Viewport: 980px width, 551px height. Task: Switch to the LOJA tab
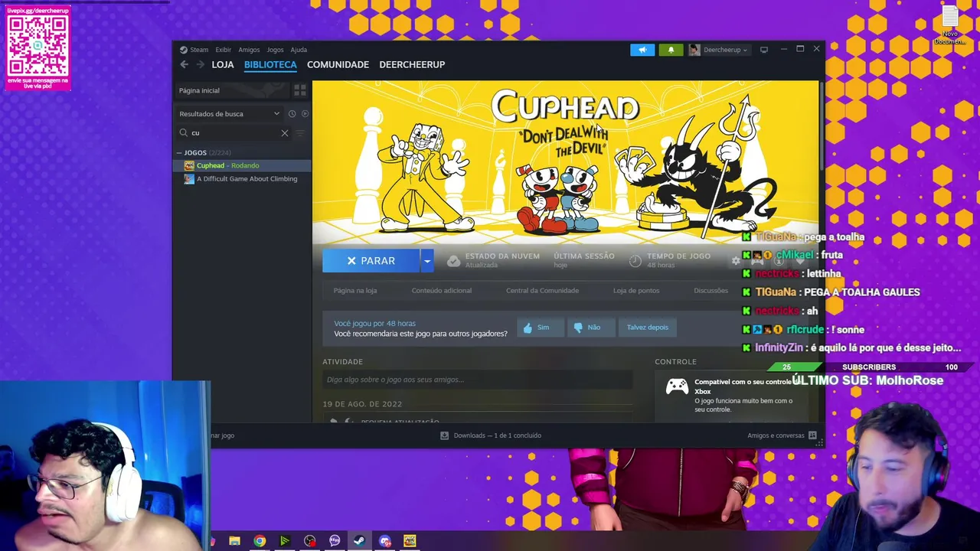223,64
